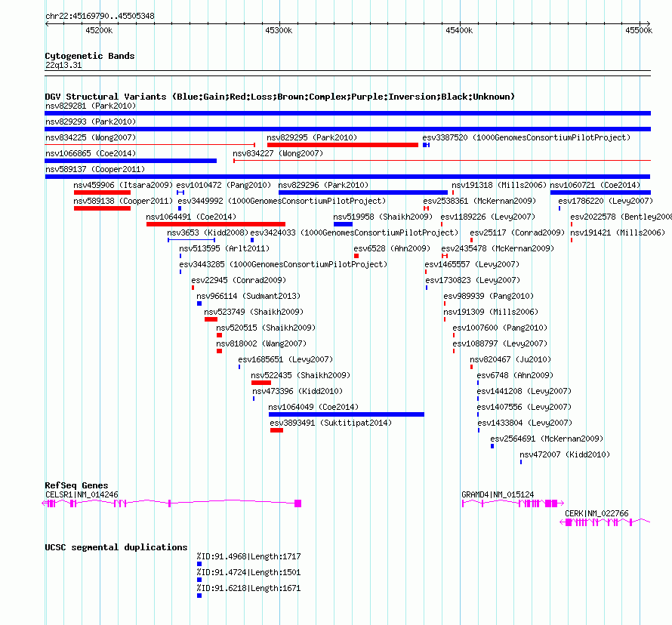Select nsv523749 (Shaikh2009) label
672x625 pixels.
[x=254, y=312]
